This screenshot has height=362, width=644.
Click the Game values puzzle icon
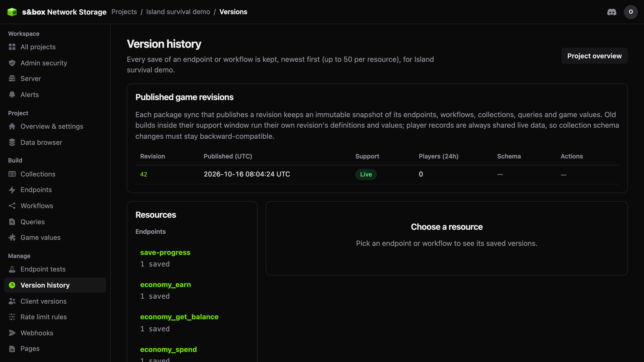12,237
